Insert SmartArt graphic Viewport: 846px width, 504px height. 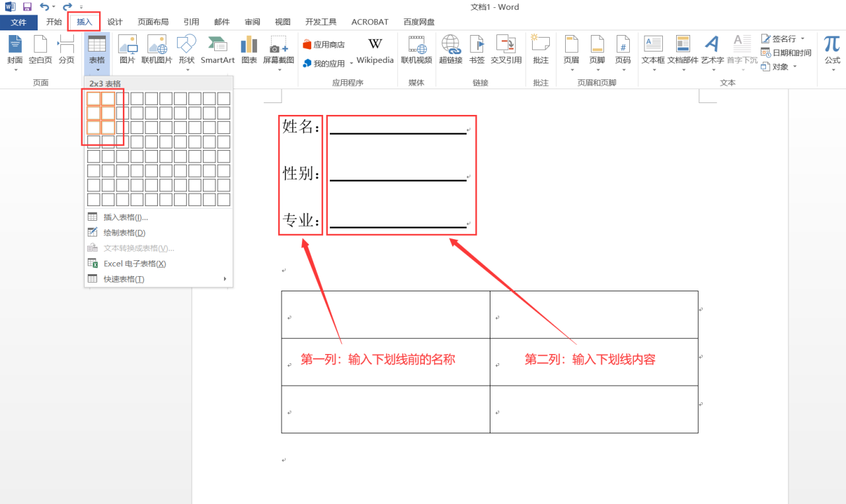217,51
